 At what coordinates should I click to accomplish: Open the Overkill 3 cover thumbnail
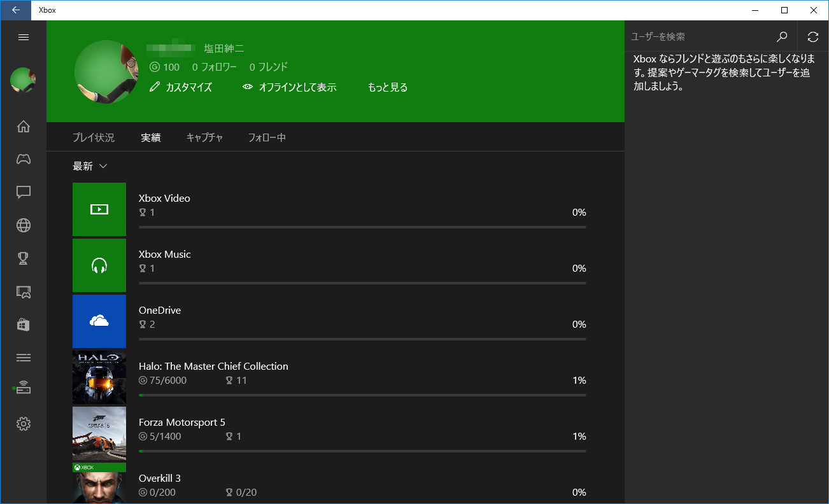pyautogui.click(x=99, y=483)
